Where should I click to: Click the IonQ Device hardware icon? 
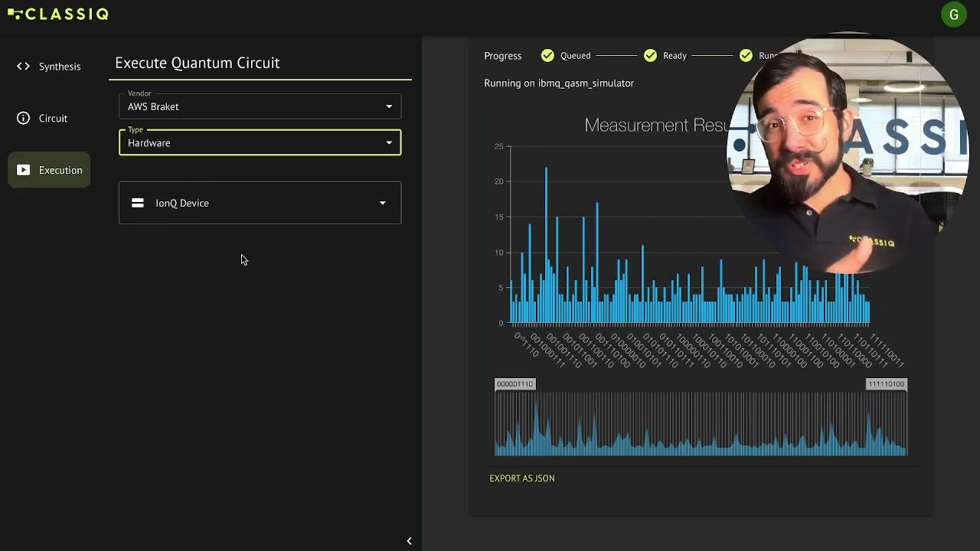(138, 203)
